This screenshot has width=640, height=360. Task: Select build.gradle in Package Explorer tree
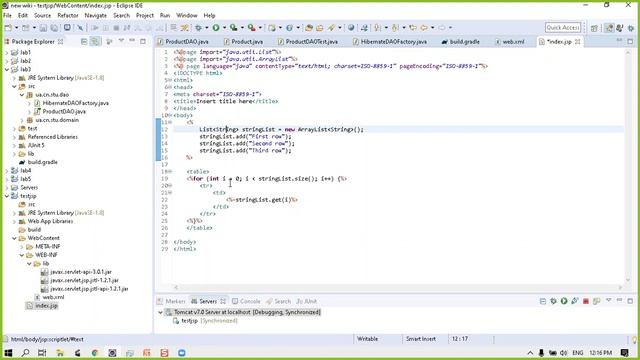38,162
